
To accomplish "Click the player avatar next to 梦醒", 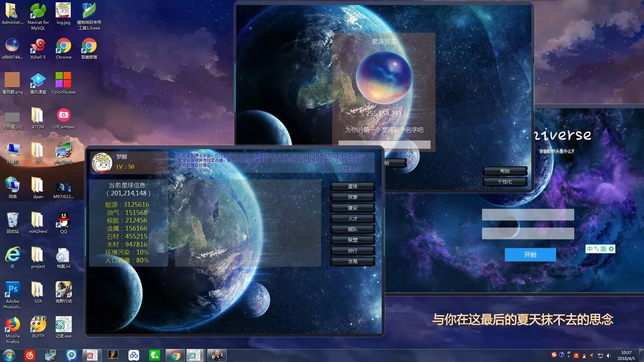I will 102,163.
